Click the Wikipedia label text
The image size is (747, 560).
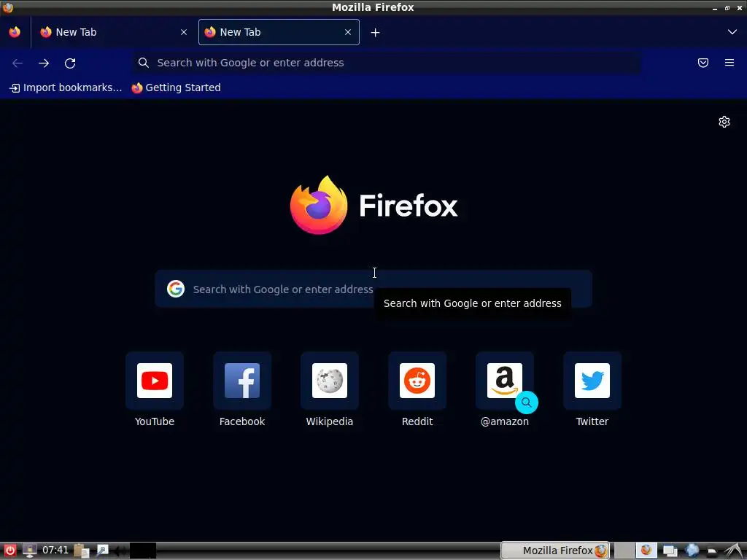(x=330, y=421)
